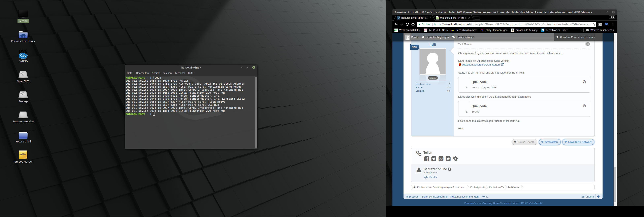The width and height of the screenshot is (644, 217).
Task: Open WebComm 8.0.36.0 bookmark
Action: pyautogui.click(x=408, y=30)
